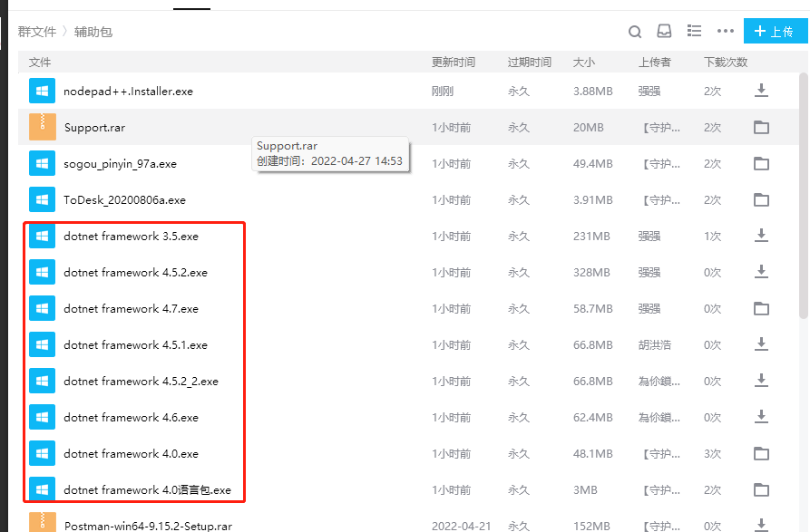Open folder icon for dotnet framework 4.7.exe
810x532 pixels.
[761, 309]
